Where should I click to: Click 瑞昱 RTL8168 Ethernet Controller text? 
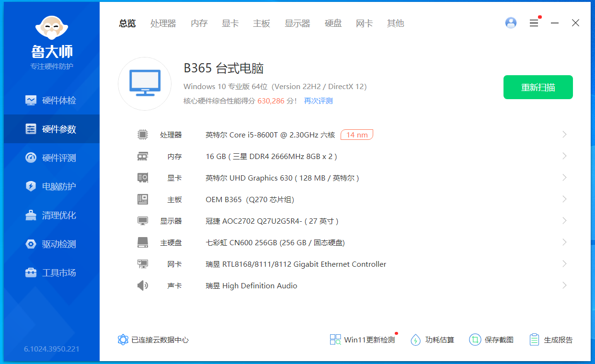pyautogui.click(x=296, y=264)
